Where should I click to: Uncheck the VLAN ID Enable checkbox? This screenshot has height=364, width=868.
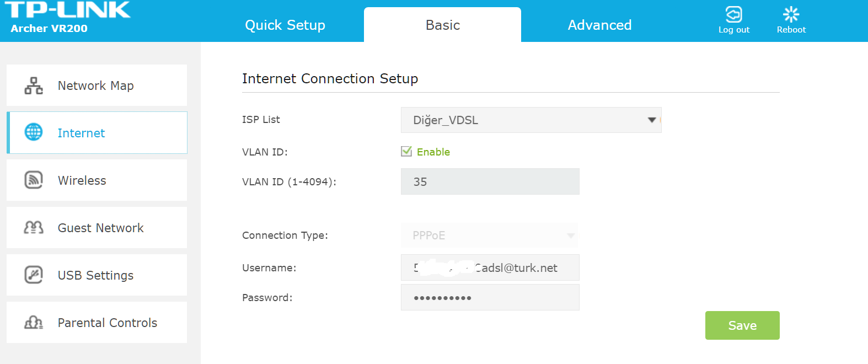(406, 152)
